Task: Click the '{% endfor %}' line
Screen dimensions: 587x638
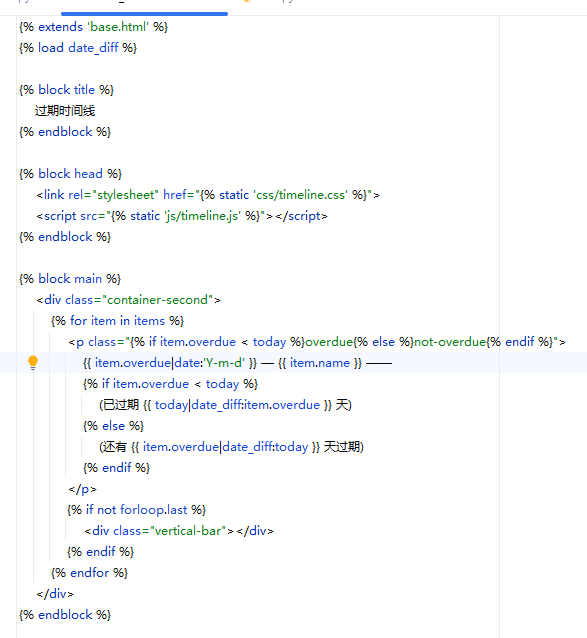Action: point(89,573)
